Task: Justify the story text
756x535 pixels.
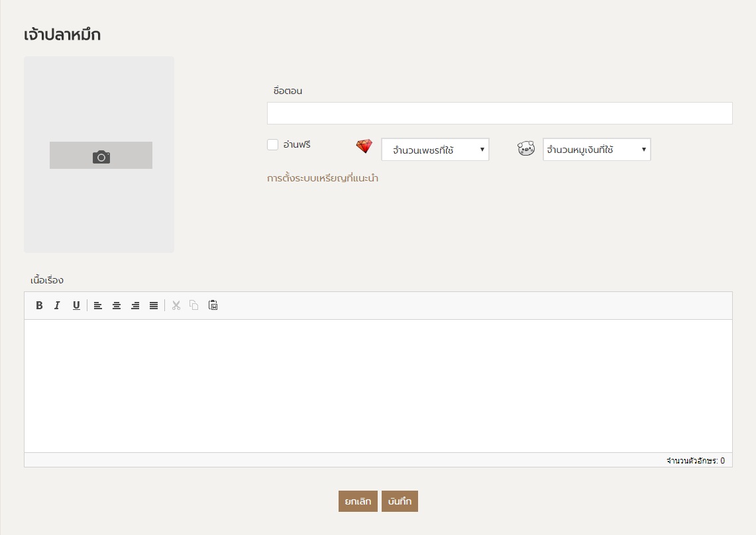Action: pyautogui.click(x=154, y=305)
